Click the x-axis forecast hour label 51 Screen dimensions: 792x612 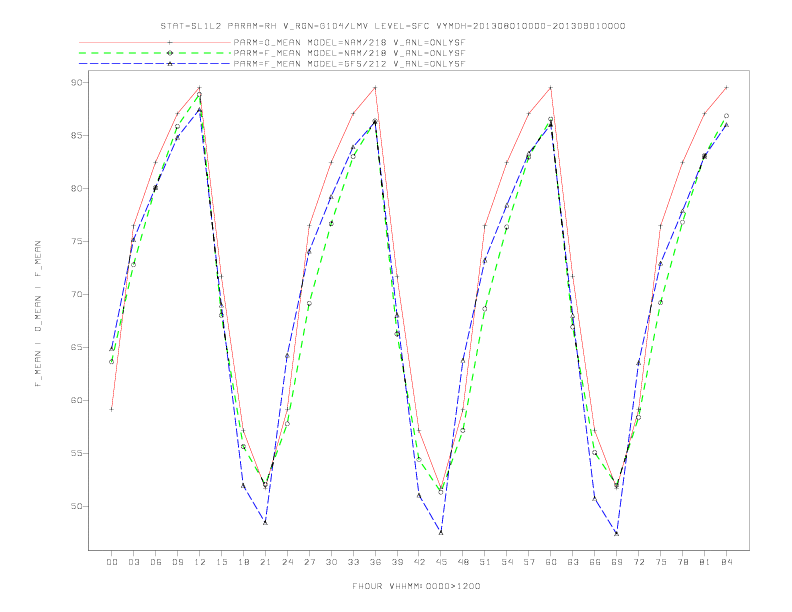point(485,562)
